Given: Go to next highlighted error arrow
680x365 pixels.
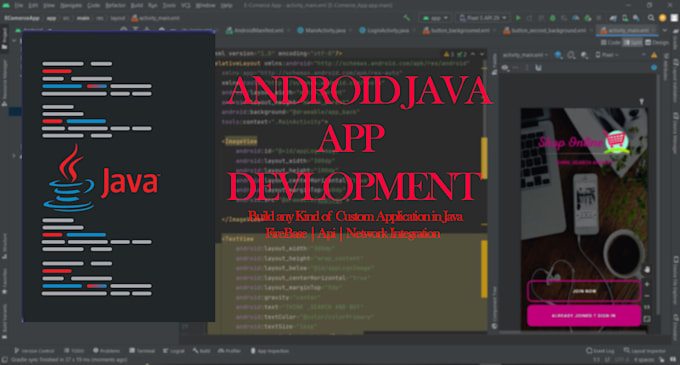Looking at the screenshot, I should click(481, 54).
